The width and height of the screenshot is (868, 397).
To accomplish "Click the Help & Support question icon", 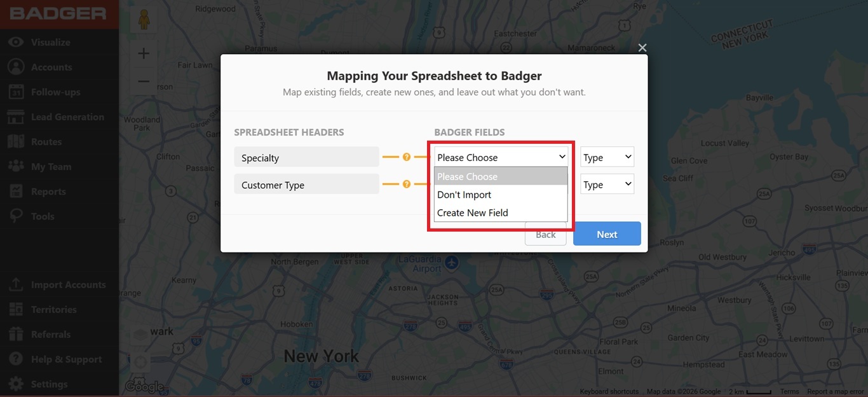I will 16,359.
